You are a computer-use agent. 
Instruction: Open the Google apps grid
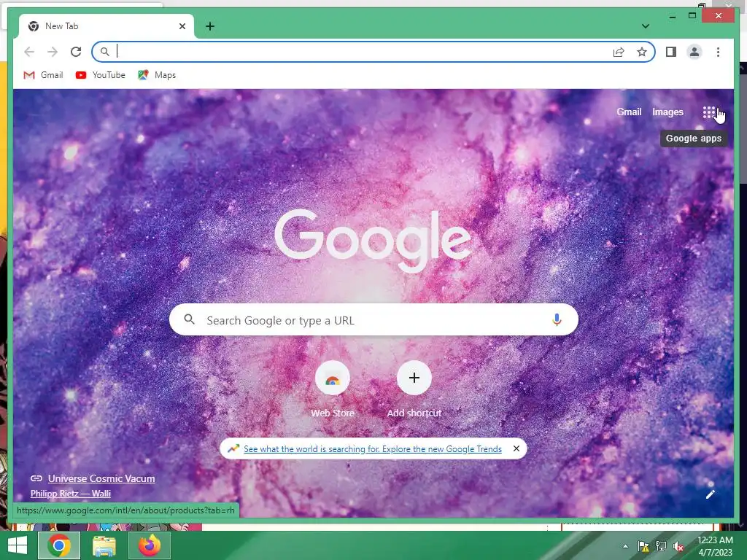click(708, 112)
